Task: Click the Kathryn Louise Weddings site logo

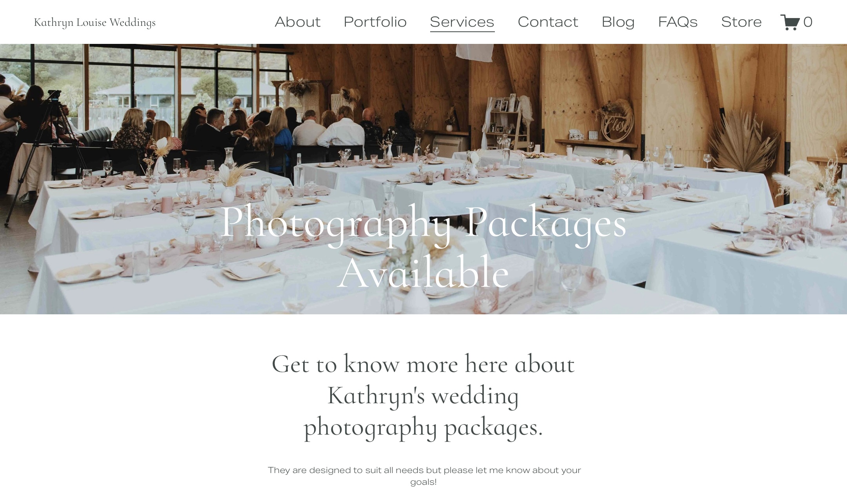Action: [95, 22]
